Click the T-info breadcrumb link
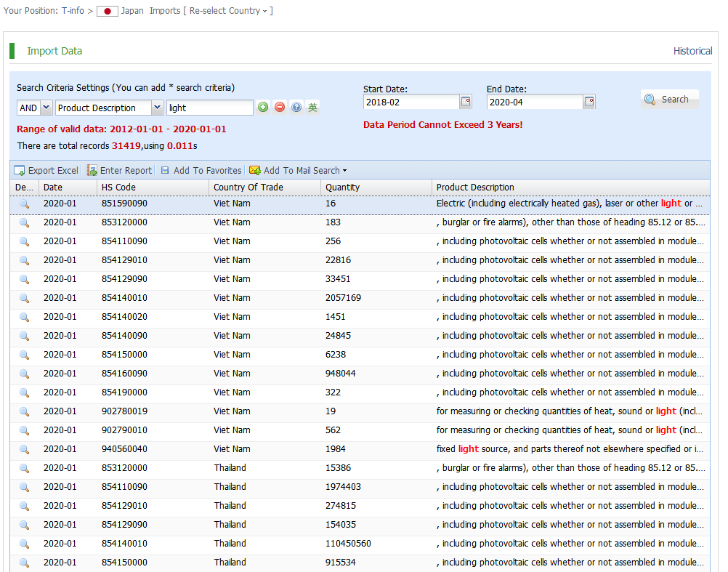728x572 pixels. pos(72,11)
